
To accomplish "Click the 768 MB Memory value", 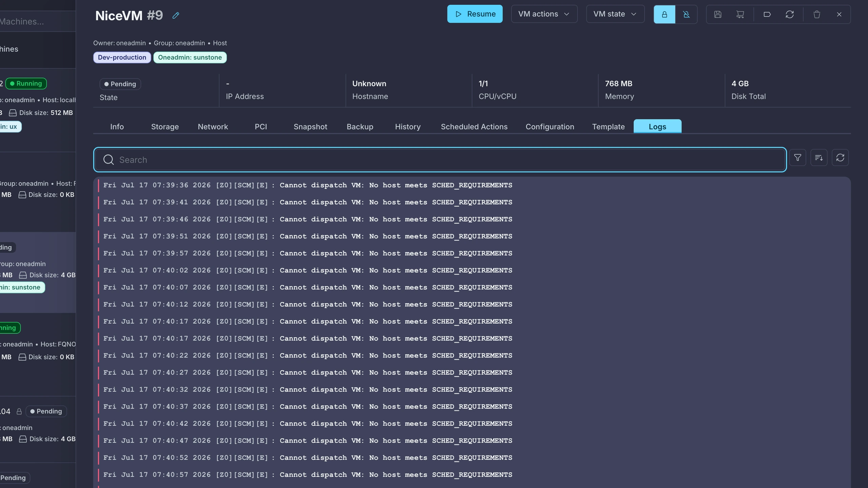I will 618,83.
